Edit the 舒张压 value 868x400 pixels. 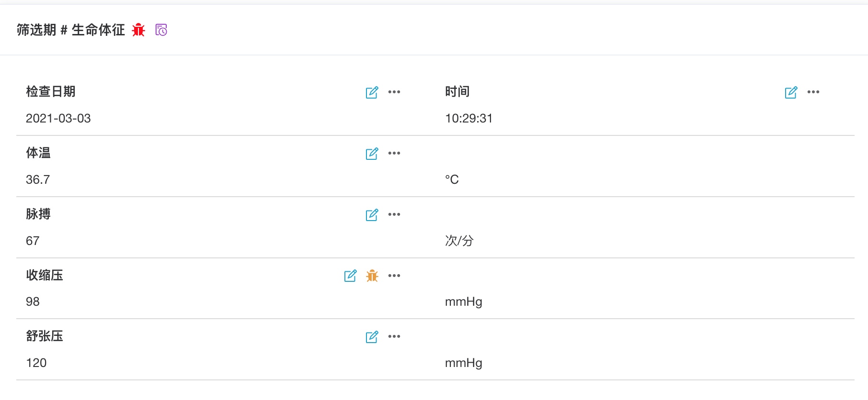(372, 337)
